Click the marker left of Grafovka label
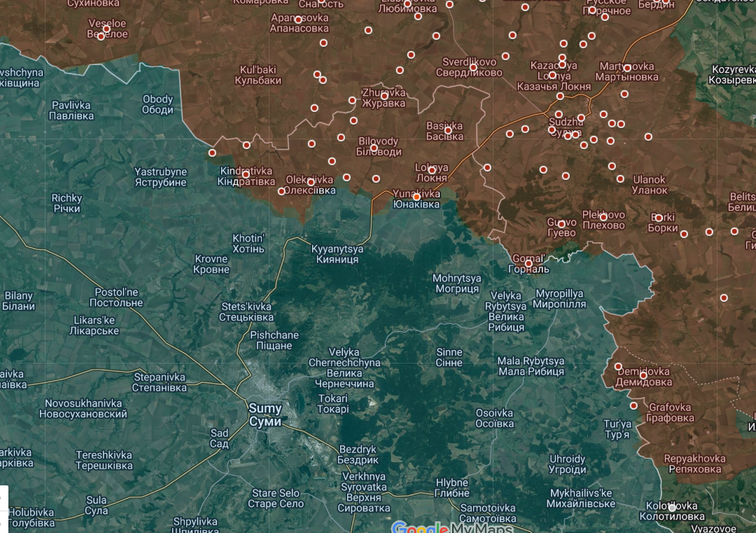The width and height of the screenshot is (756, 533). click(633, 406)
